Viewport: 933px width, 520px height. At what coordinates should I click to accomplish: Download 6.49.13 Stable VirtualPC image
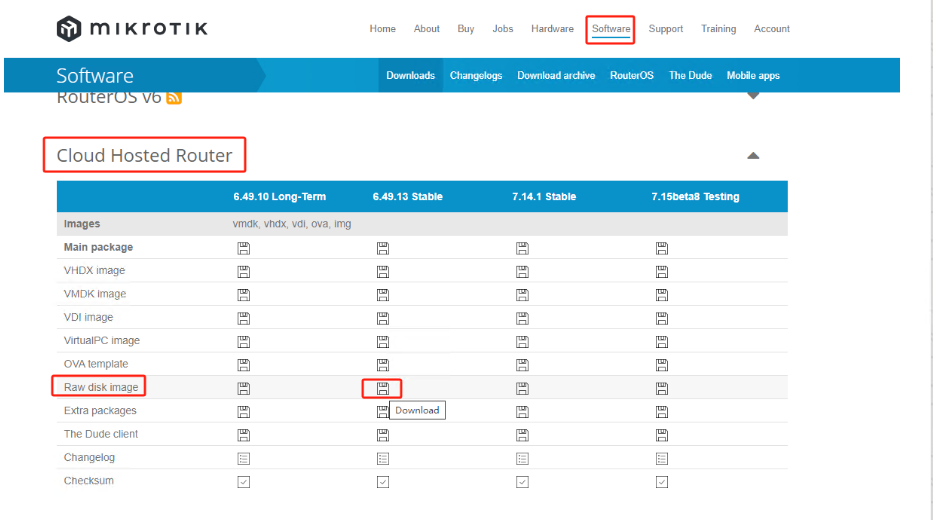(383, 342)
